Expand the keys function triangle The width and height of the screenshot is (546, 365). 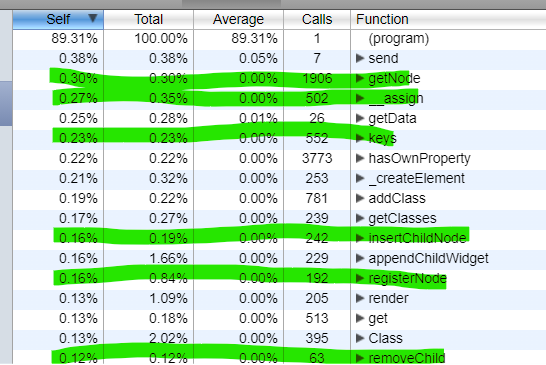360,138
